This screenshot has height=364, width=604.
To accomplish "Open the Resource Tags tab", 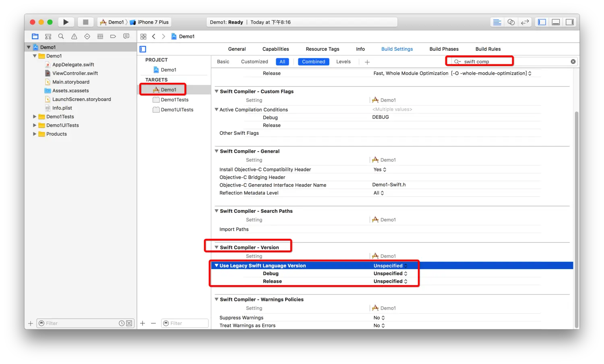I will pos(323,49).
